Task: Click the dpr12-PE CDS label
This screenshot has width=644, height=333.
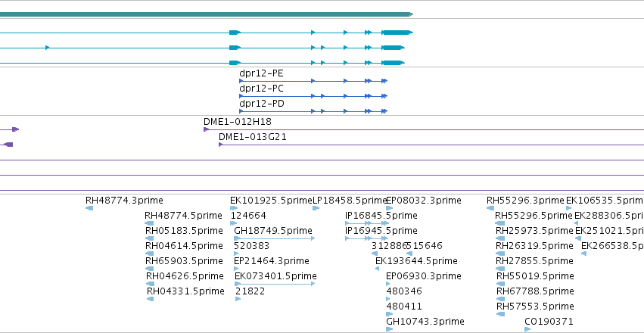Action: 261,73
